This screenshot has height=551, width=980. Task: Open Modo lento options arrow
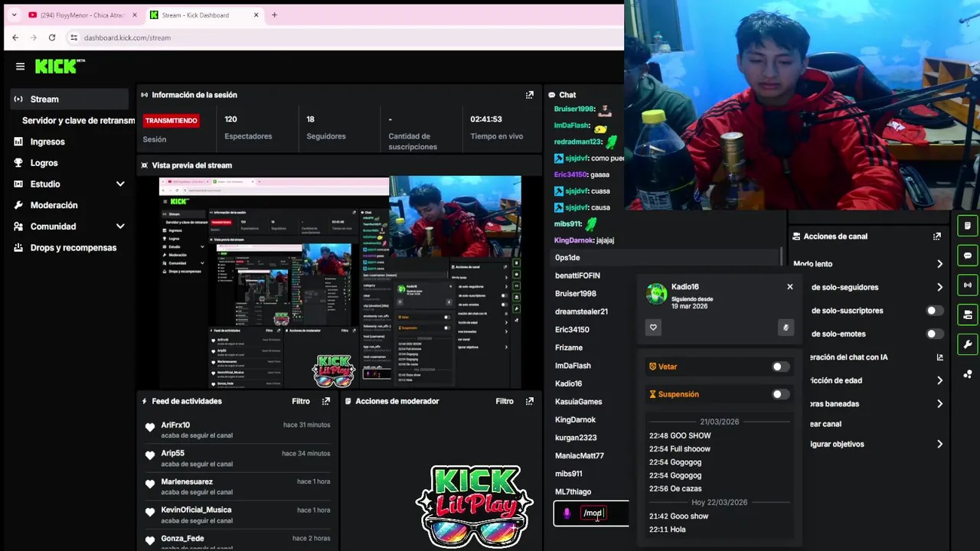(x=939, y=264)
